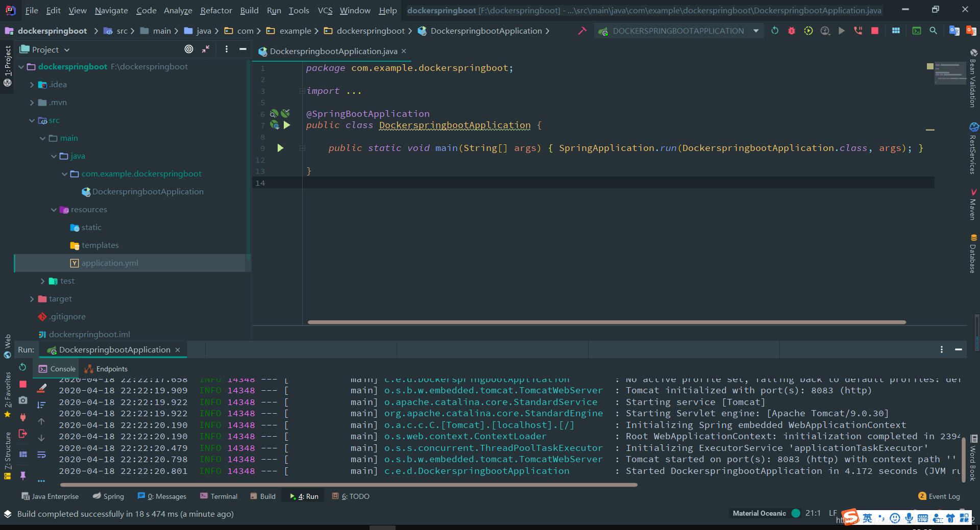The width and height of the screenshot is (980, 530).
Task: Stop the application with the top red square
Action: (875, 31)
